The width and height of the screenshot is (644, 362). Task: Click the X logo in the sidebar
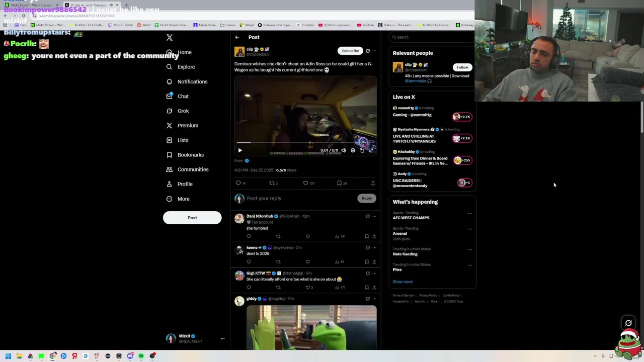[x=170, y=38]
